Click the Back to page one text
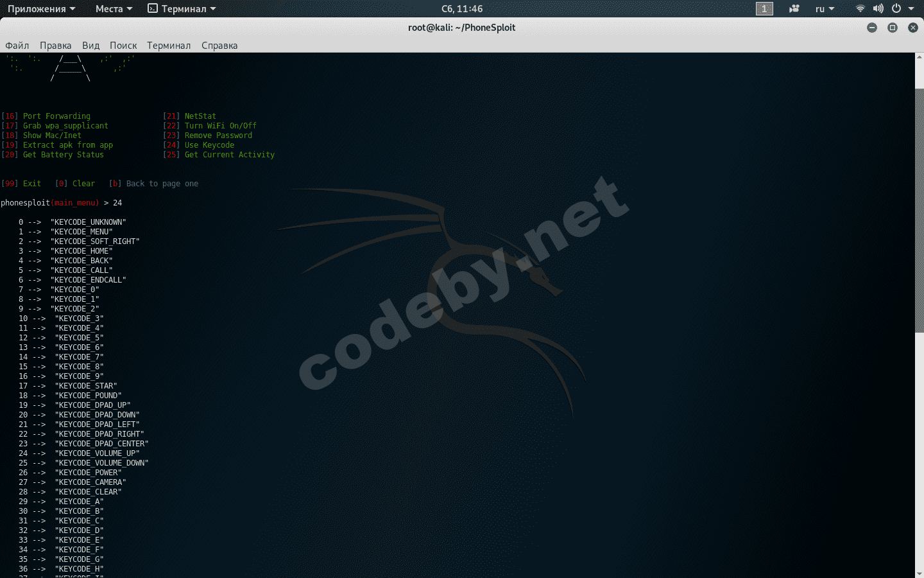The width and height of the screenshot is (924, 578). tap(162, 184)
